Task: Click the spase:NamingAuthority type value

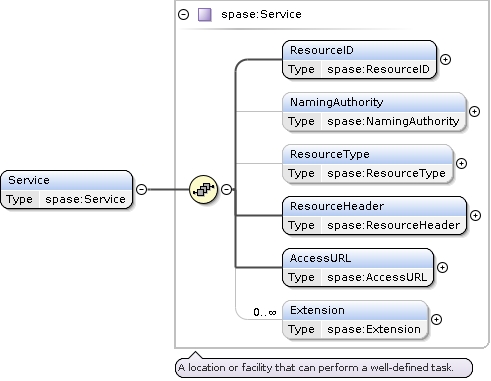Action: coord(393,121)
